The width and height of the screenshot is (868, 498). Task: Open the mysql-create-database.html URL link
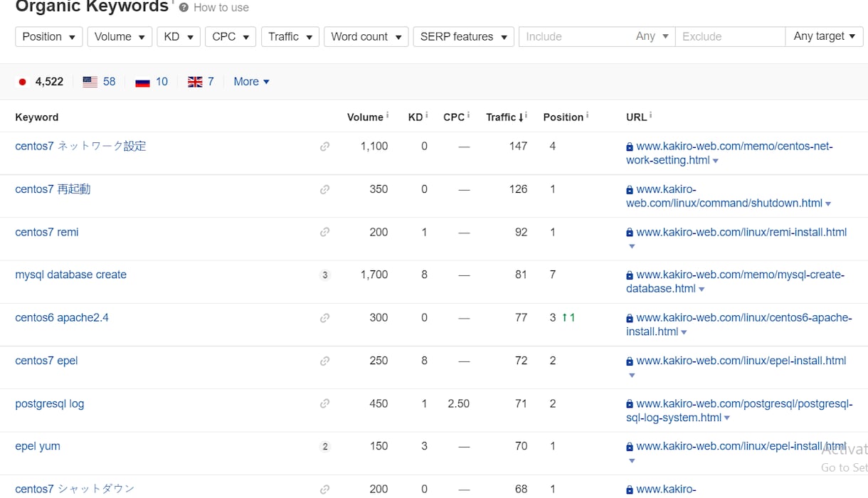tap(735, 282)
